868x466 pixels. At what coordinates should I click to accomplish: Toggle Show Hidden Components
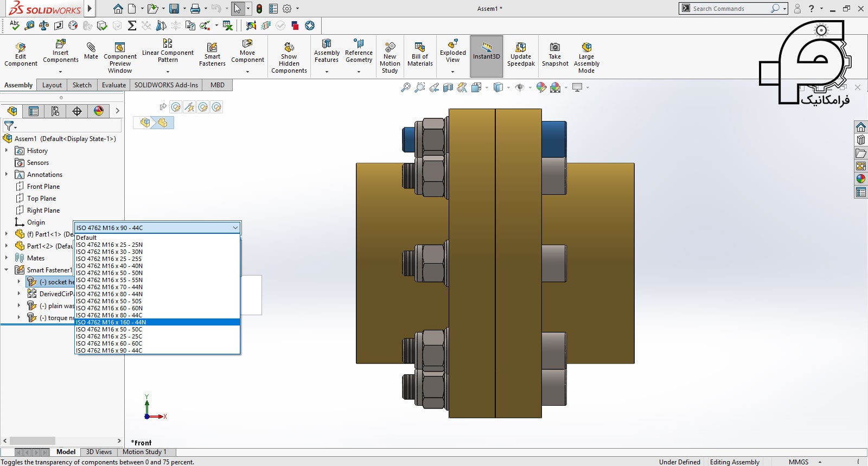pyautogui.click(x=289, y=48)
